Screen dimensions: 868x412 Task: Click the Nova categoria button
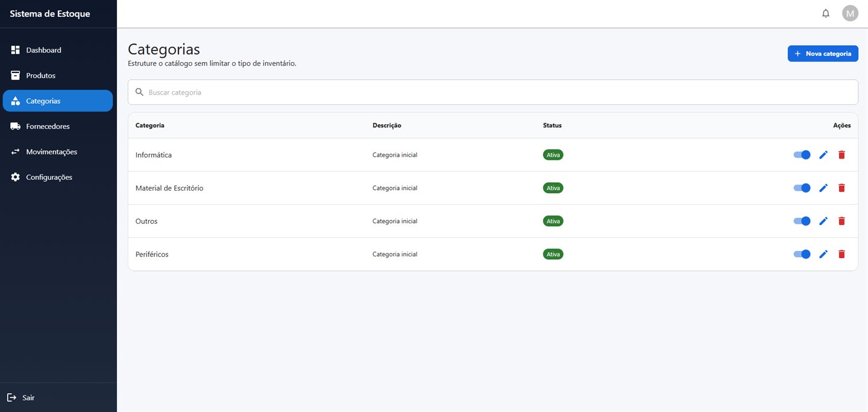pos(823,54)
